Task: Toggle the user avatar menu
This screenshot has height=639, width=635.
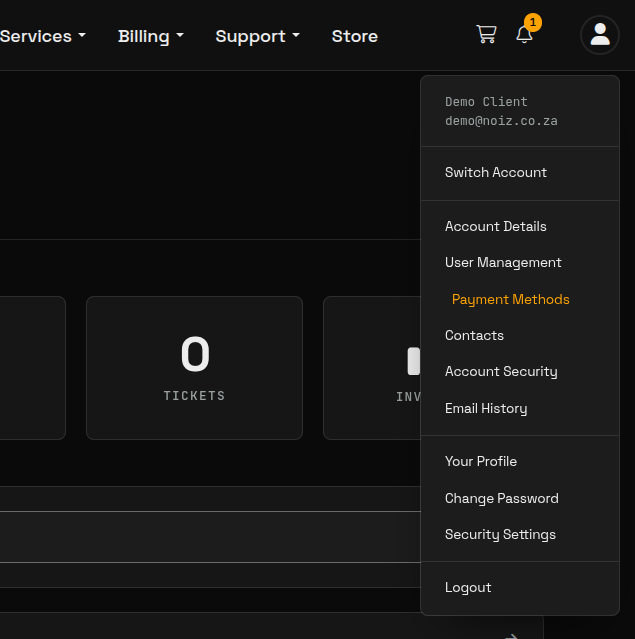Action: coord(600,35)
